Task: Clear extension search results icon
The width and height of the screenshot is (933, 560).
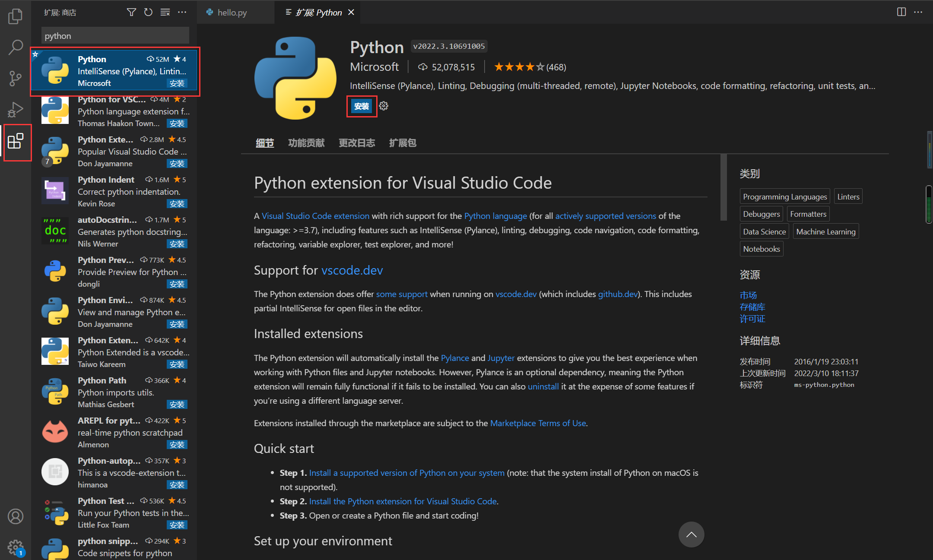Action: 165,12
